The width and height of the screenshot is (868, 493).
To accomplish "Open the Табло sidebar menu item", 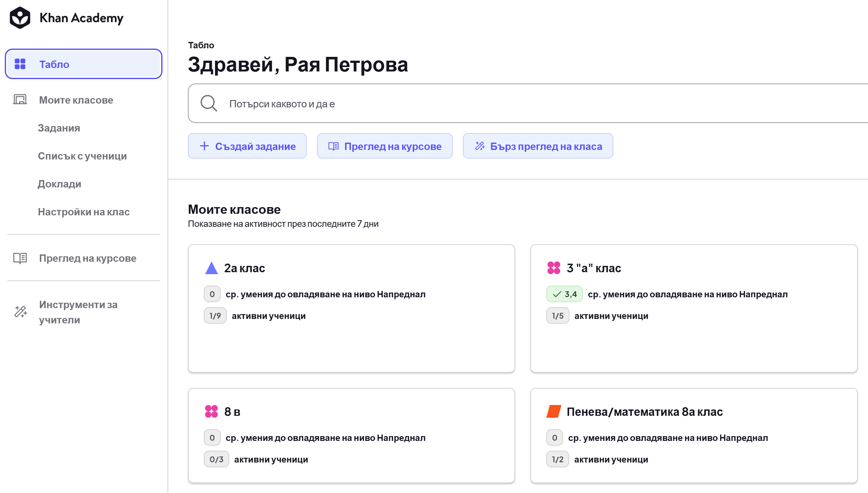I will pyautogui.click(x=83, y=64).
